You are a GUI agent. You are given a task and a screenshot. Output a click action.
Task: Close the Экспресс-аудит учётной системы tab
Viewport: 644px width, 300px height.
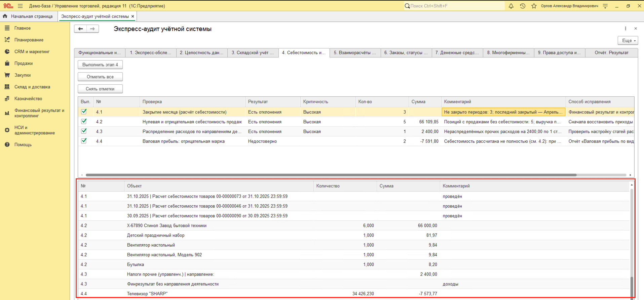point(133,16)
